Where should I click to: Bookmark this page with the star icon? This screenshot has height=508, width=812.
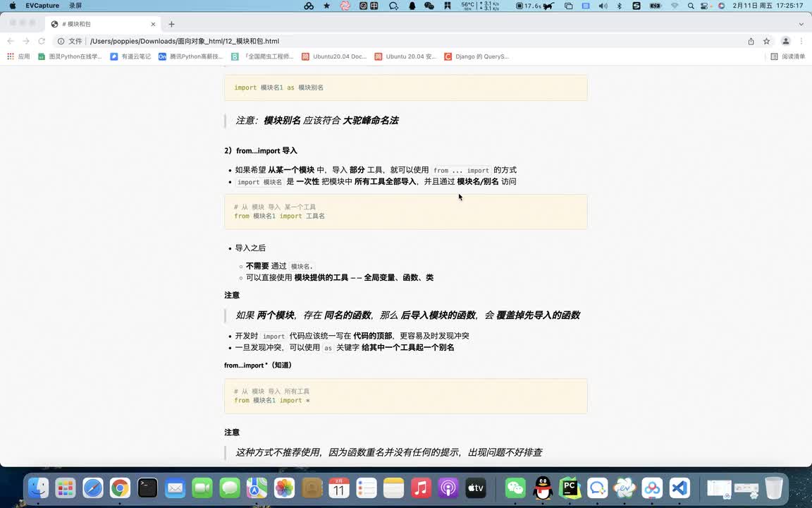click(766, 41)
